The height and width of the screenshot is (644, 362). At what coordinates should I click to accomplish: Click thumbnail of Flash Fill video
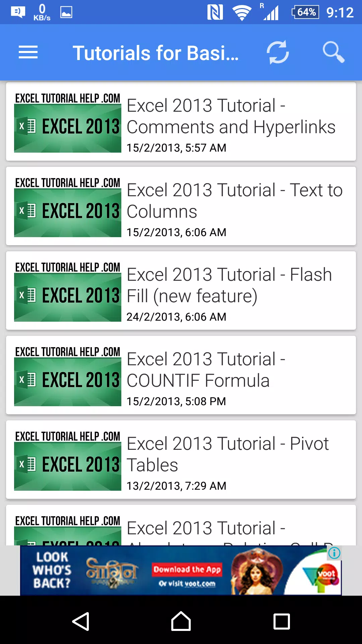[x=68, y=291]
